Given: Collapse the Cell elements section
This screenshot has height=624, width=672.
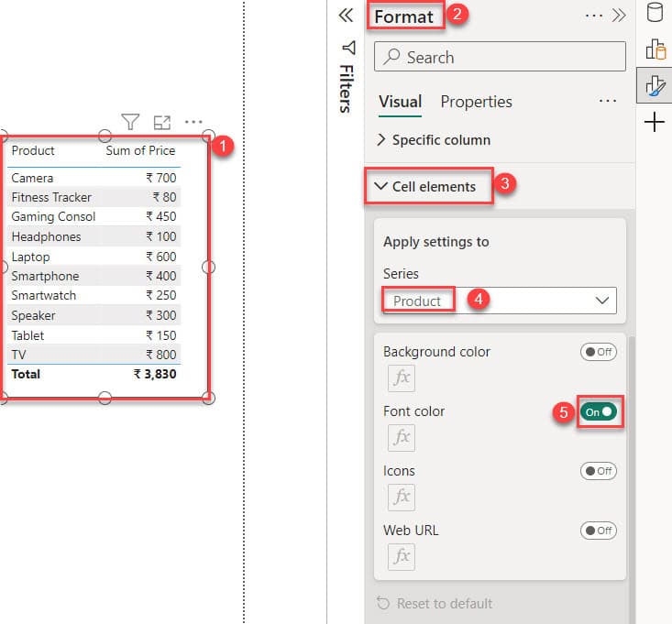Looking at the screenshot, I should click(425, 187).
